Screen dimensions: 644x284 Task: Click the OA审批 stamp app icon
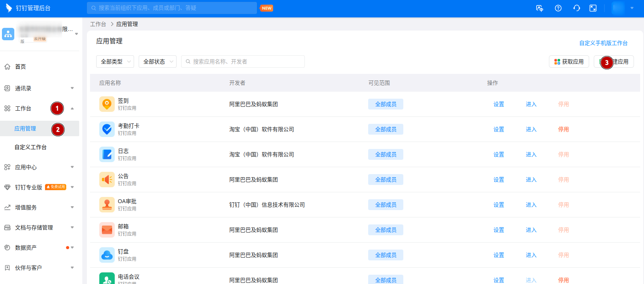[x=107, y=205]
